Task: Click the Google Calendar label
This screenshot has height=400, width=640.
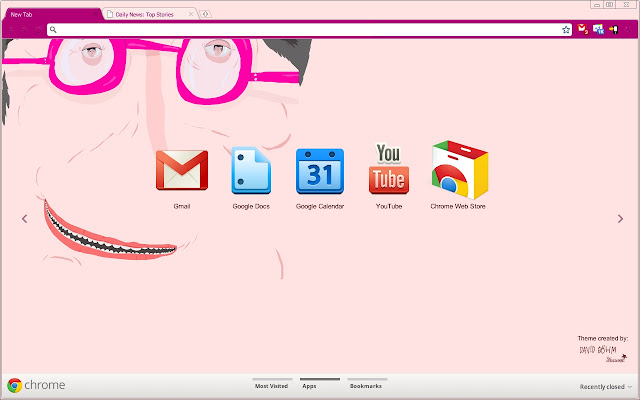Action: 320,206
